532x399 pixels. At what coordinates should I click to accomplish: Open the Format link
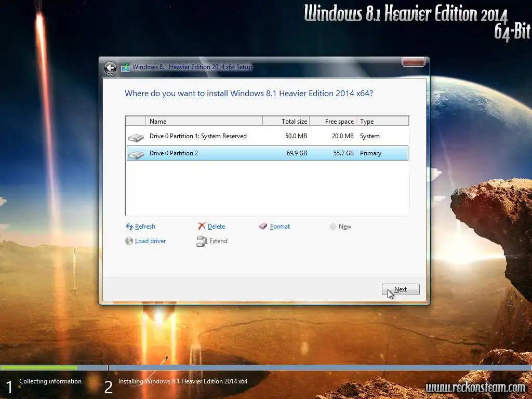tap(280, 227)
